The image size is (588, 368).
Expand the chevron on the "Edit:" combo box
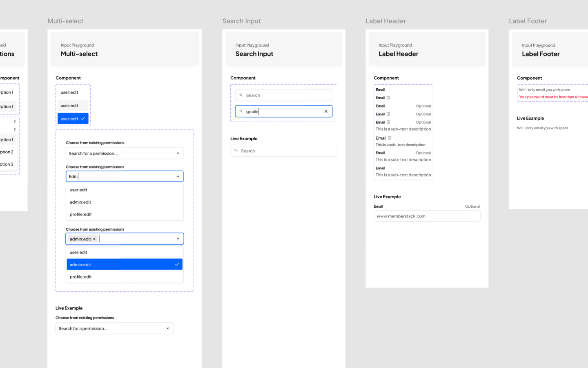(178, 176)
